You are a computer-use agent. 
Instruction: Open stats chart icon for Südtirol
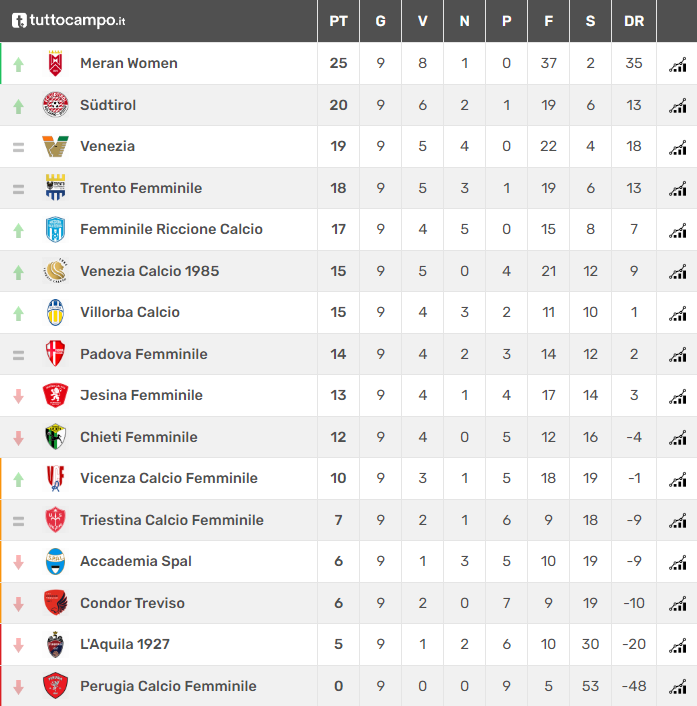coord(678,106)
